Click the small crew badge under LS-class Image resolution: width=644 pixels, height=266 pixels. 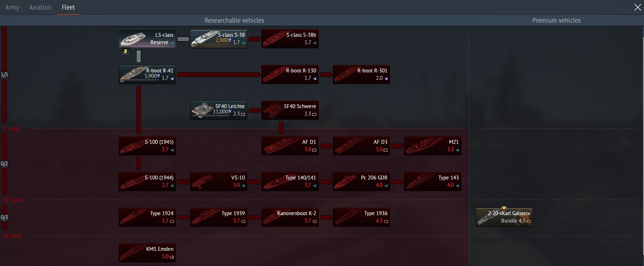[x=125, y=52]
